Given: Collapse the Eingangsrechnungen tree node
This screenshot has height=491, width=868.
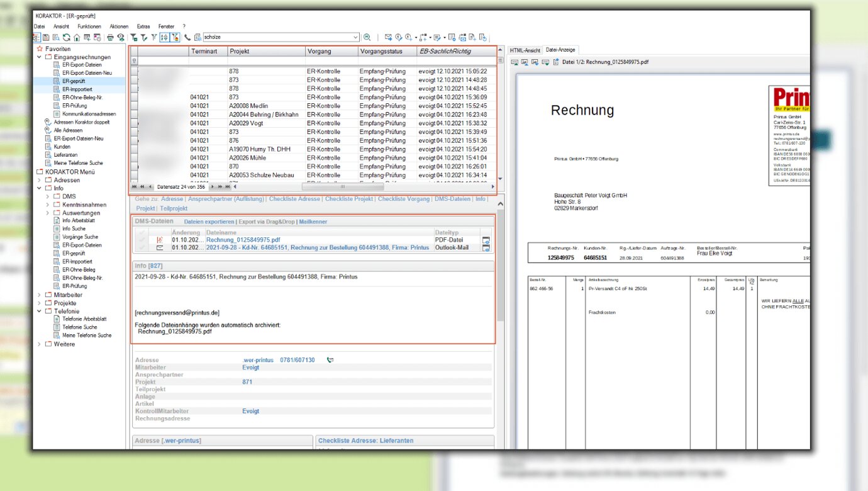Looking at the screenshot, I should pos(40,57).
